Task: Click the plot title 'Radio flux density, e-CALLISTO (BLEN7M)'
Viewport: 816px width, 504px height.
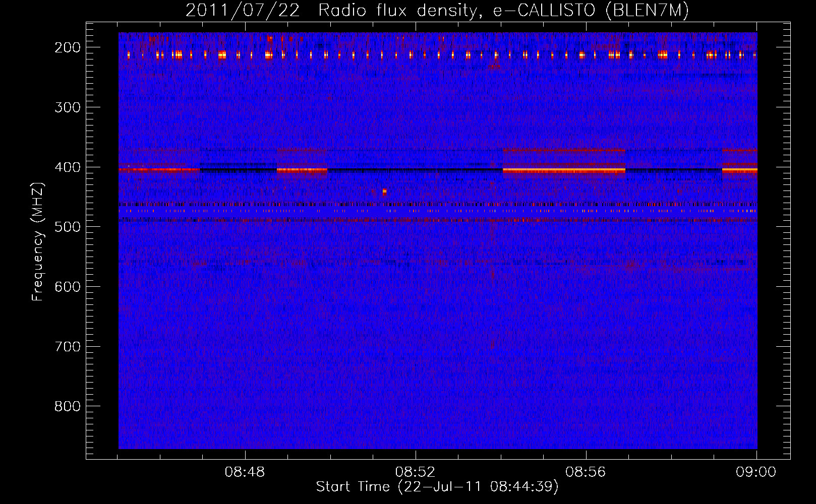Action: (x=503, y=11)
